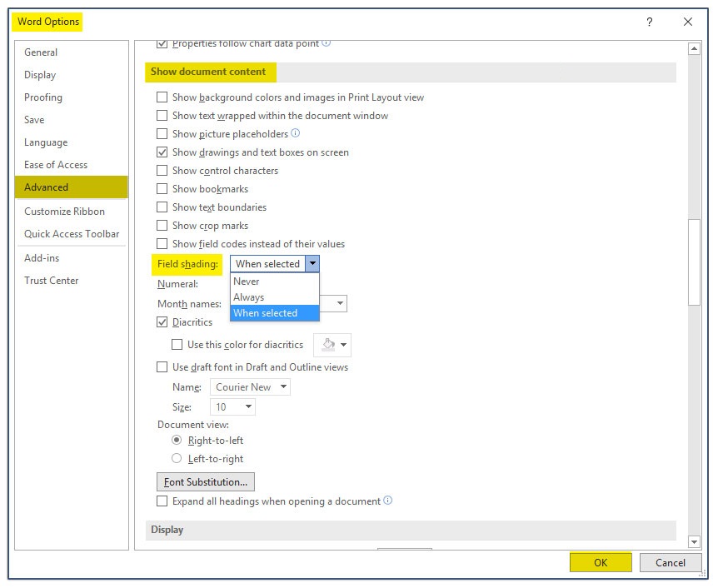
Task: Select the Left-to-right document view
Action: click(x=176, y=458)
